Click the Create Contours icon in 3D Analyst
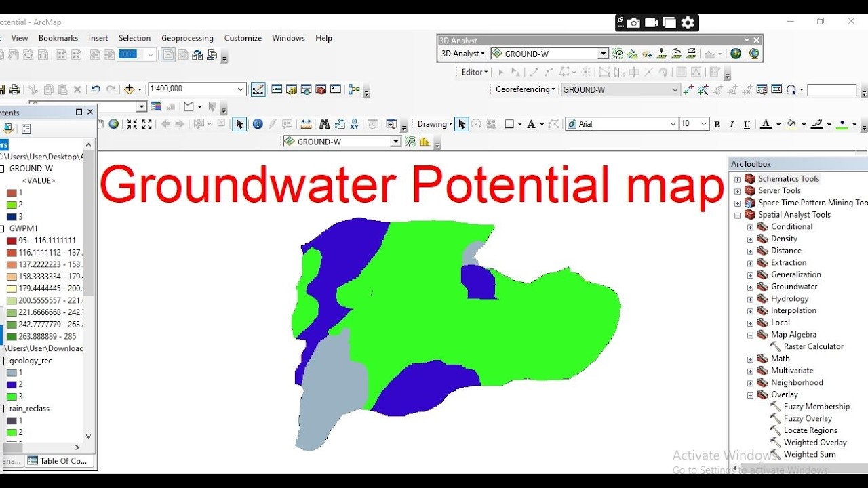The height and width of the screenshot is (488, 868). click(x=618, y=54)
